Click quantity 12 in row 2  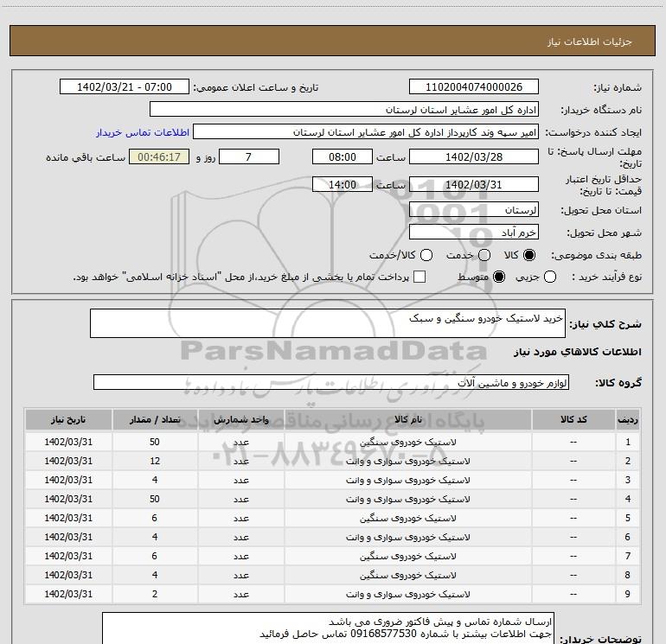tap(155, 461)
